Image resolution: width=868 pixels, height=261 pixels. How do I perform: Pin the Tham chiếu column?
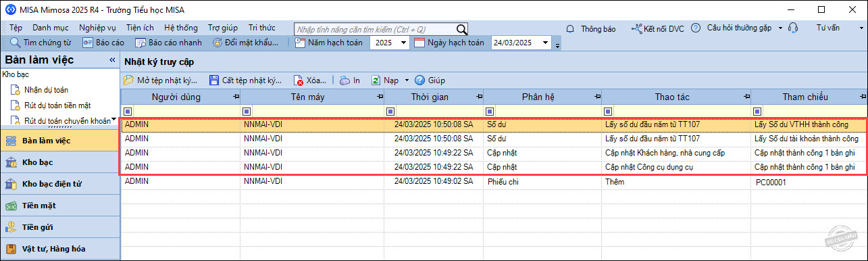pyautogui.click(x=863, y=97)
